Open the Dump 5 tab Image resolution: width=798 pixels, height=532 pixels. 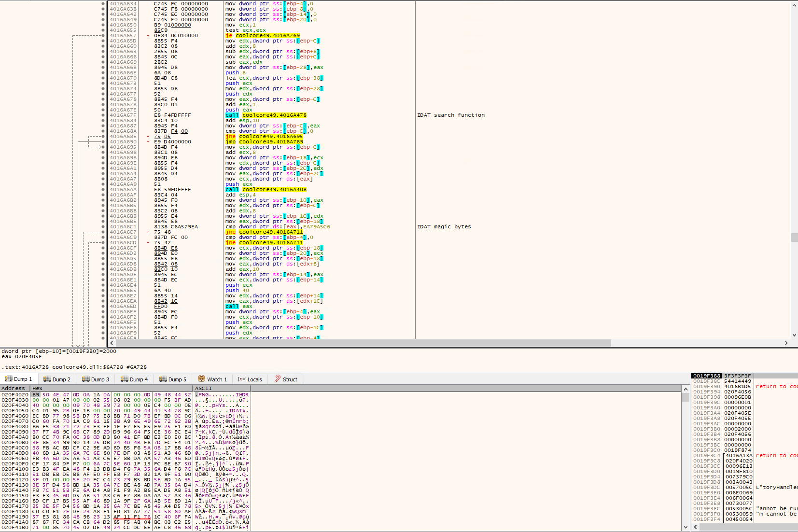coord(173,379)
